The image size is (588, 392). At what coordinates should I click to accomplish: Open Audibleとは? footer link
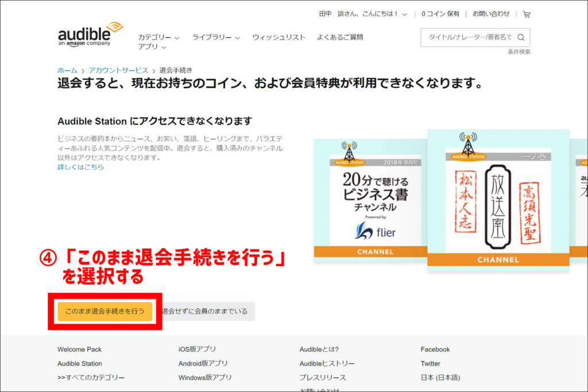pos(319,350)
